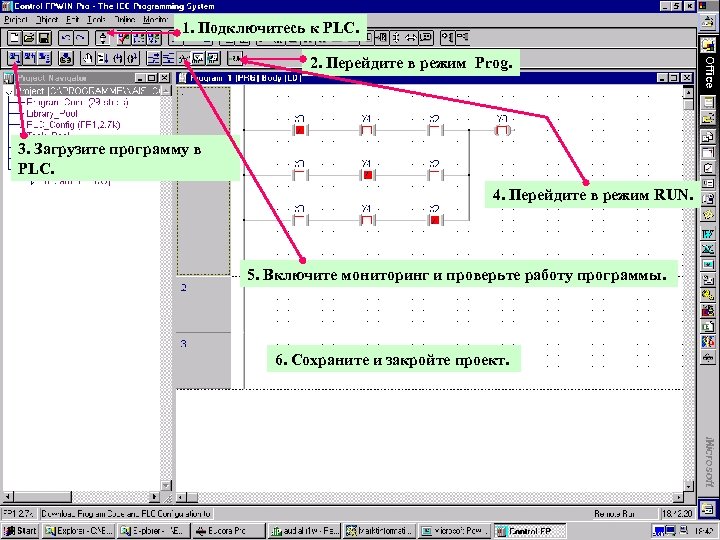Select the Project root node in navigator
The width and height of the screenshot is (720, 540).
pyautogui.click(x=90, y=91)
